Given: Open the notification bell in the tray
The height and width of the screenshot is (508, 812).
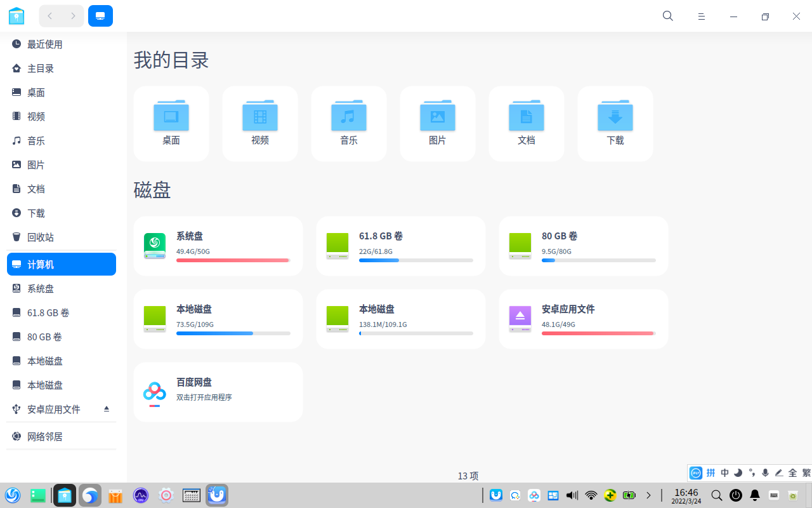Looking at the screenshot, I should click(x=755, y=495).
